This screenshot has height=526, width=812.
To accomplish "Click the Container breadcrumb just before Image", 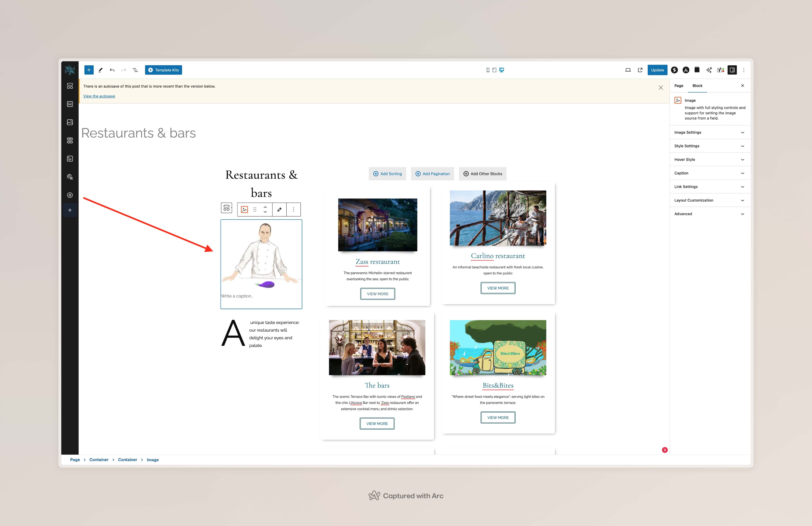I will [x=128, y=460].
